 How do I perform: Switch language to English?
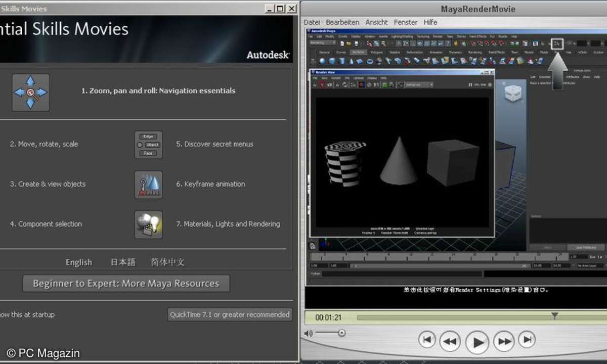[79, 262]
